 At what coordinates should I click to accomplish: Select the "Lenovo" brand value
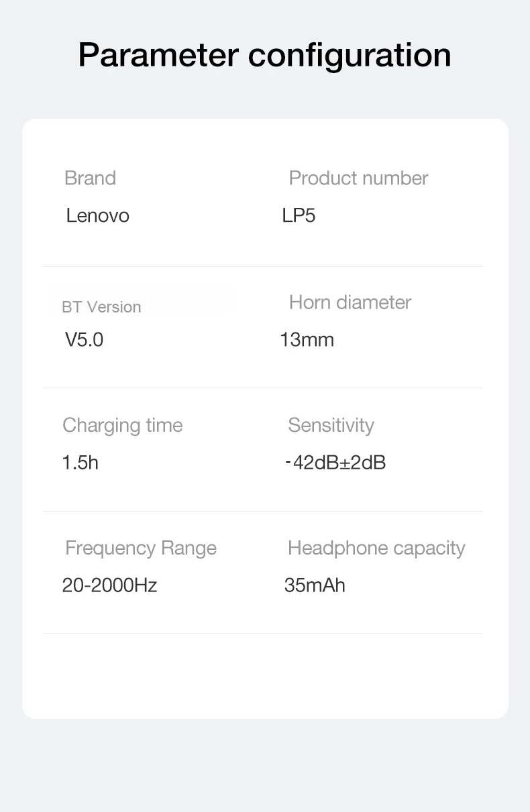tap(97, 216)
